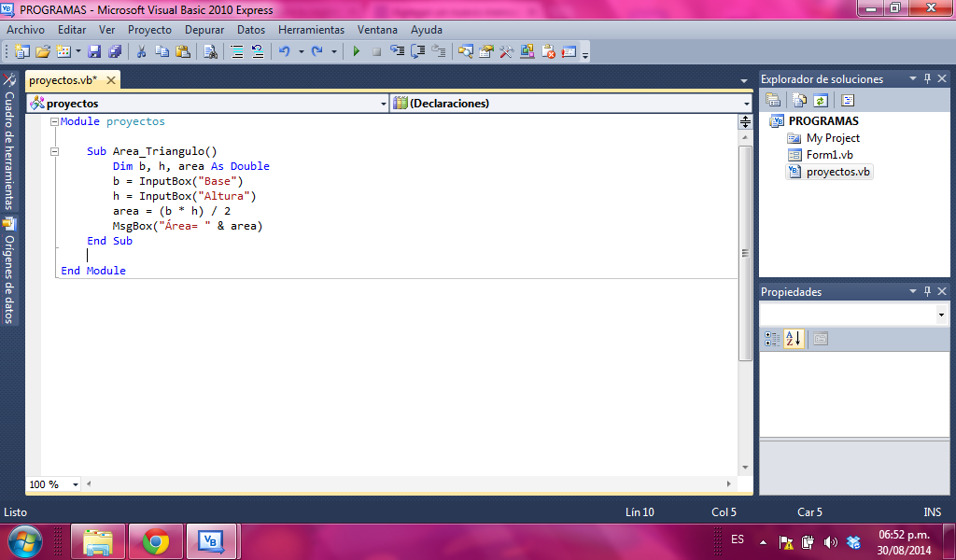Open toolbar options overflow arrow
Viewport: 956px width, 560px height.
pos(585,55)
